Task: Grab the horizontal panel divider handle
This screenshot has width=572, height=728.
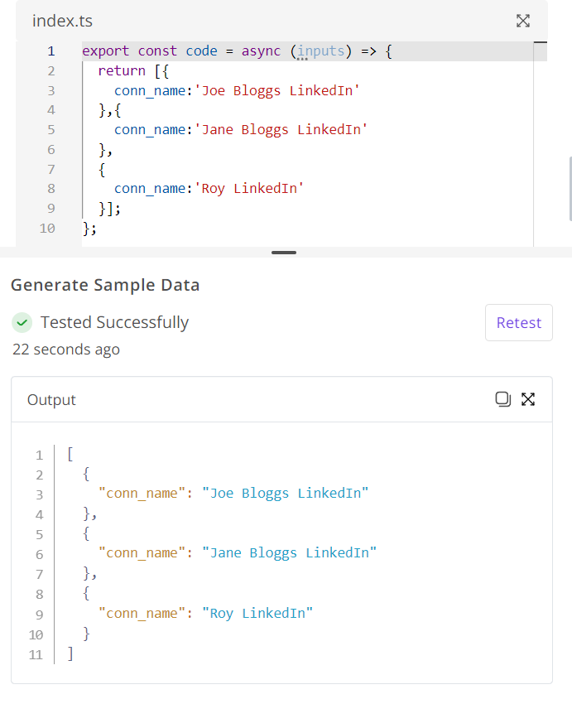Action: (284, 253)
